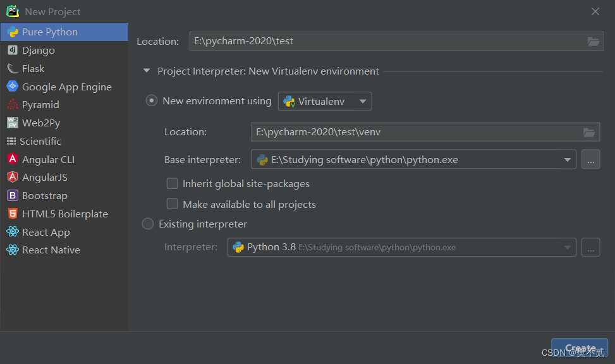615x364 pixels.
Task: Click the Create button
Action: pos(579,348)
